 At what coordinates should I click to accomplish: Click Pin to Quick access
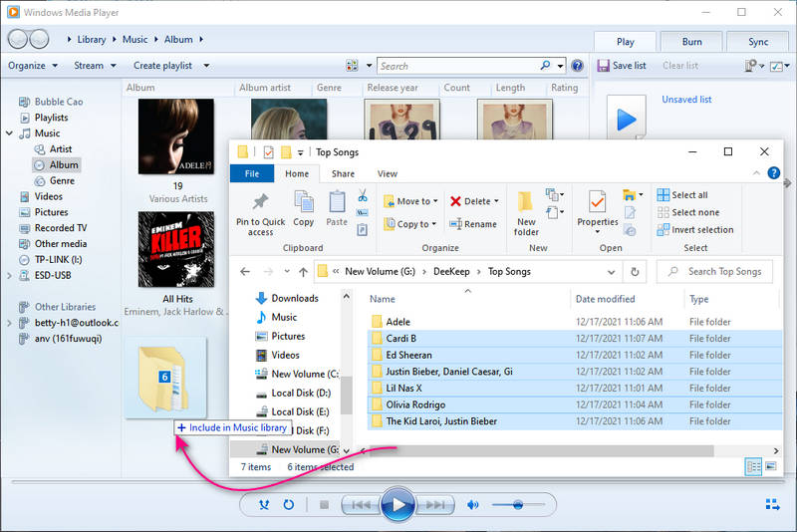(260, 214)
